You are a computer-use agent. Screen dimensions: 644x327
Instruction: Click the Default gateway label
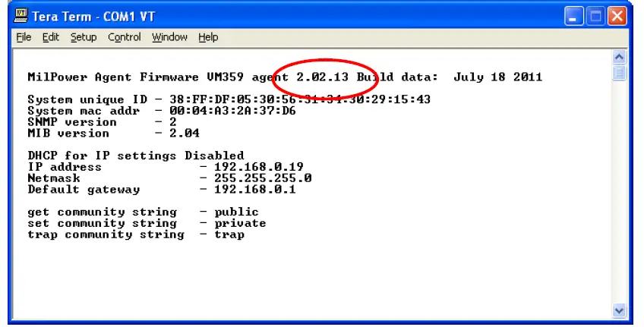click(84, 190)
